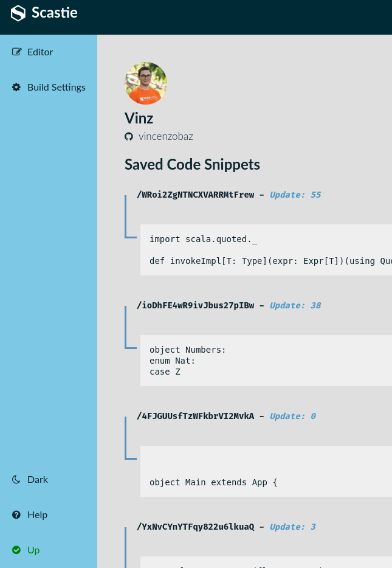The width and height of the screenshot is (392, 568).
Task: Switch to the Editor sidebar entry
Action: click(40, 52)
